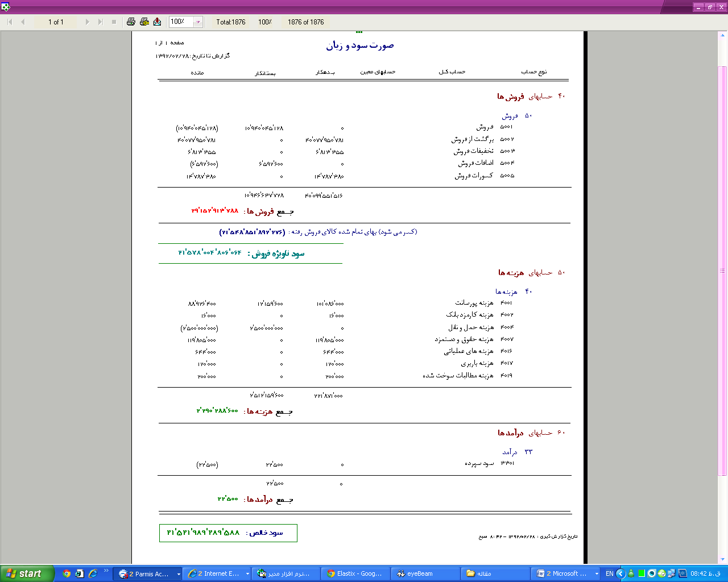Click report title صورت سود و زيان
This screenshot has width=728, height=582.
359,45
